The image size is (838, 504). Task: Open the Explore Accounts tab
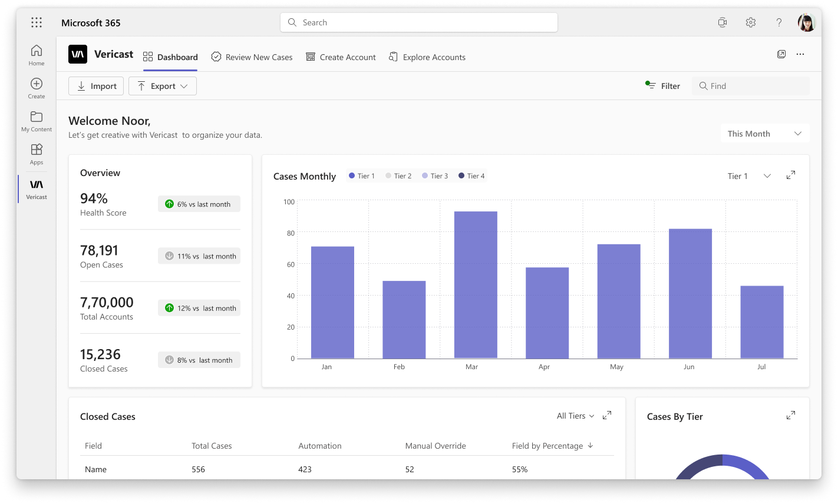tap(427, 57)
